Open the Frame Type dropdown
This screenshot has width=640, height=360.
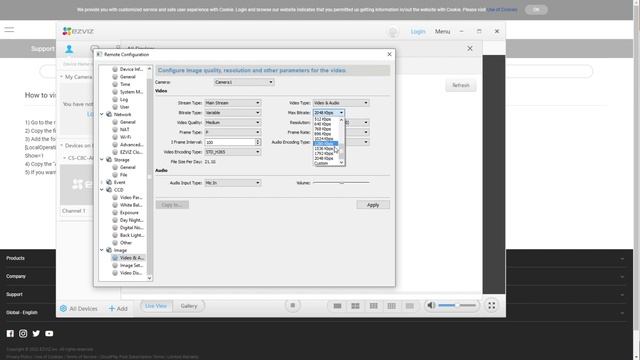233,132
